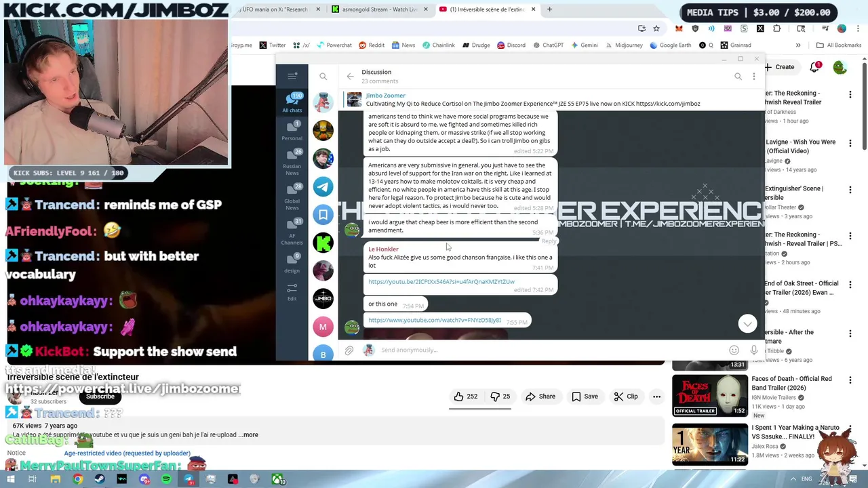Open the Global News folder
Viewport: 868px width, 488px height.
pos(292,197)
